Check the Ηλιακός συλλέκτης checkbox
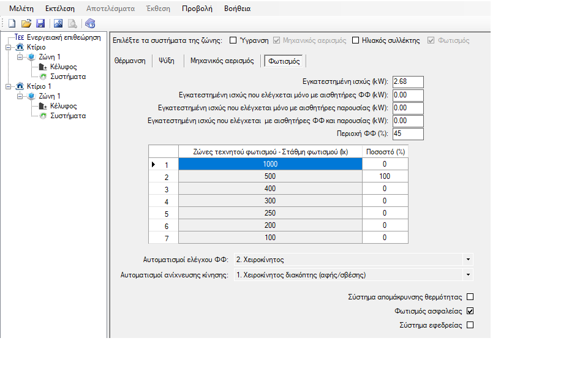The image size is (588, 376). (x=356, y=41)
